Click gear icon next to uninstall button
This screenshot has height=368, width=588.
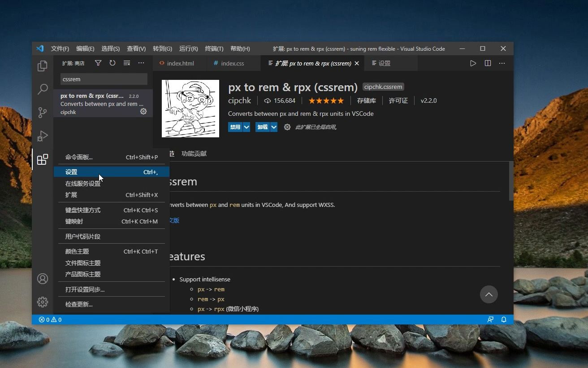point(287,127)
